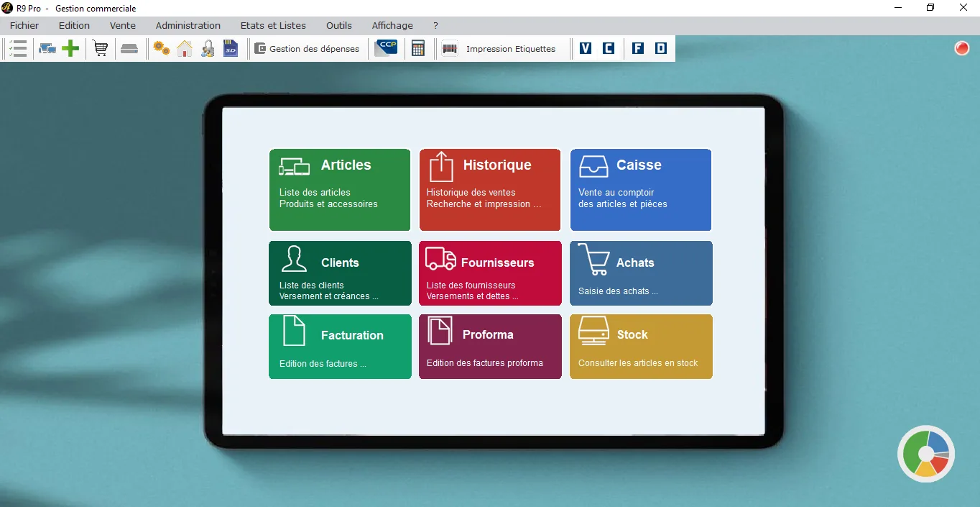Click the SD card backup icon
Viewport: 980px width, 507px height.
coord(231,49)
